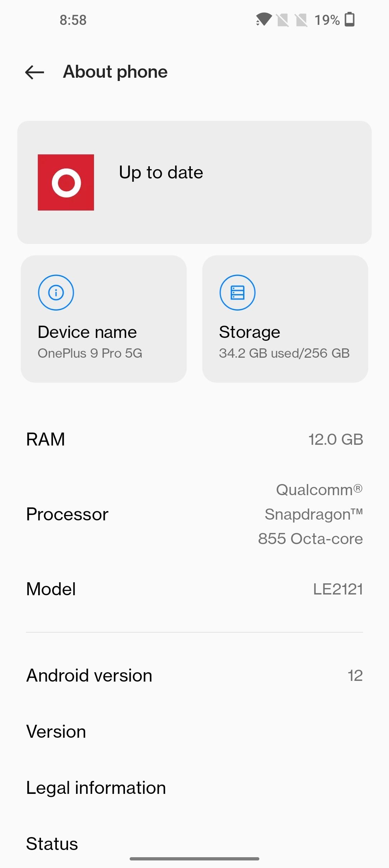Tap the Wi-Fi status bar icon
Screen dimensions: 389x868
coord(263,19)
